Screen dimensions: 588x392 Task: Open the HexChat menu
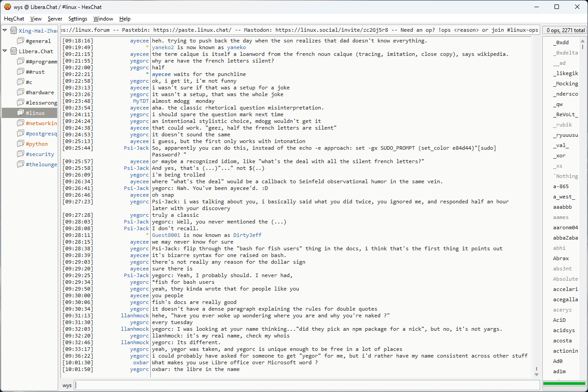[14, 19]
